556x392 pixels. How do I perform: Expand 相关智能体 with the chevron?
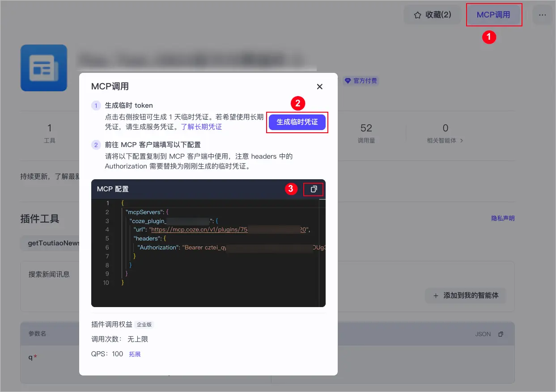(x=462, y=140)
